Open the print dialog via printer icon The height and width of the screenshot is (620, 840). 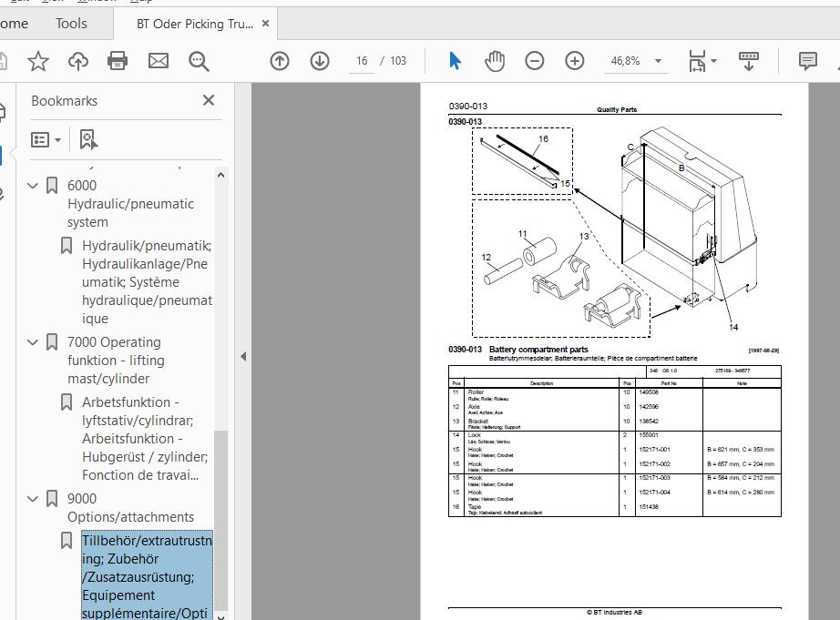coord(118,61)
